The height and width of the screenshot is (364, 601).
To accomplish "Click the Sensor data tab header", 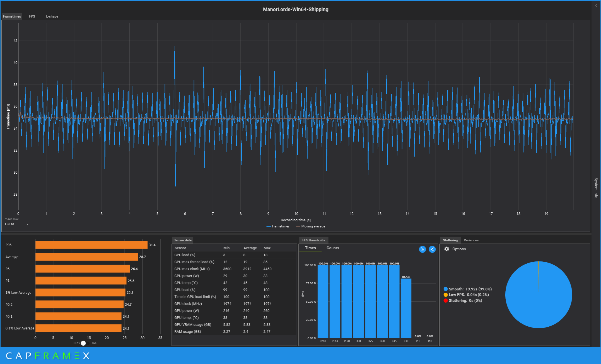I will (x=182, y=240).
